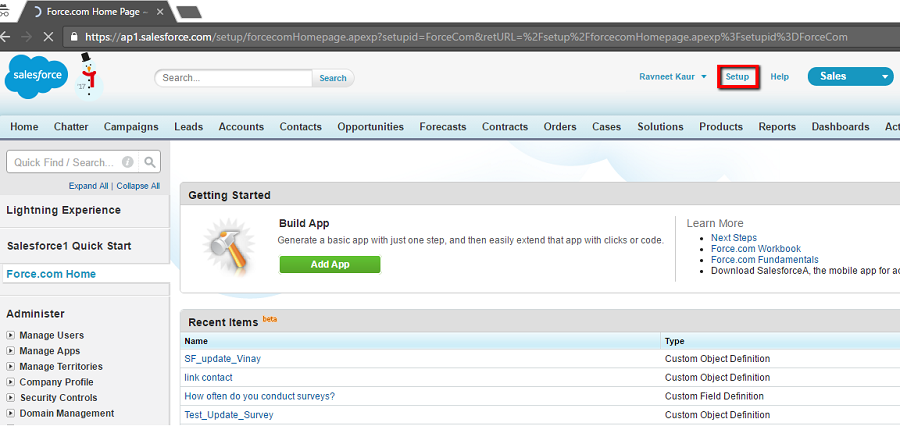Viewport: 900px width, 426px height.
Task: Stop loading the page in the browser
Action: 49,37
